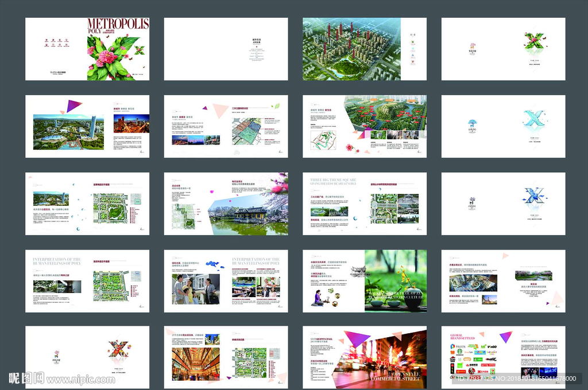
Task: Click the red floral X emblem
Action: pyautogui.click(x=118, y=349)
